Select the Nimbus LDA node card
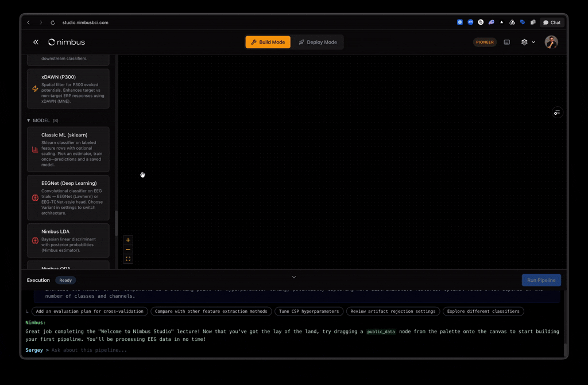This screenshot has width=588, height=385. coord(68,240)
